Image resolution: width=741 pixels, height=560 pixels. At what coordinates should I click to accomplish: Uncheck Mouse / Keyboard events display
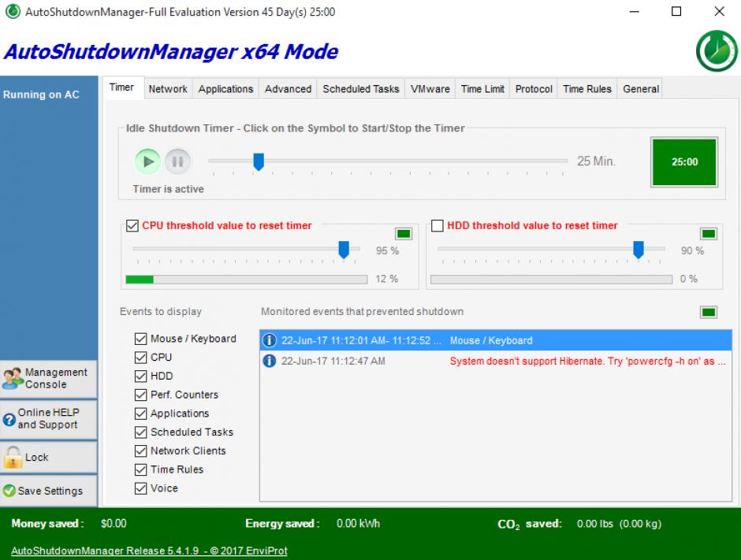tap(140, 339)
